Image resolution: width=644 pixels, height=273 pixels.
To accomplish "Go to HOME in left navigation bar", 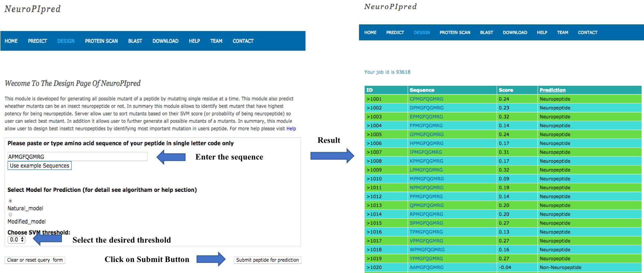I will [11, 41].
